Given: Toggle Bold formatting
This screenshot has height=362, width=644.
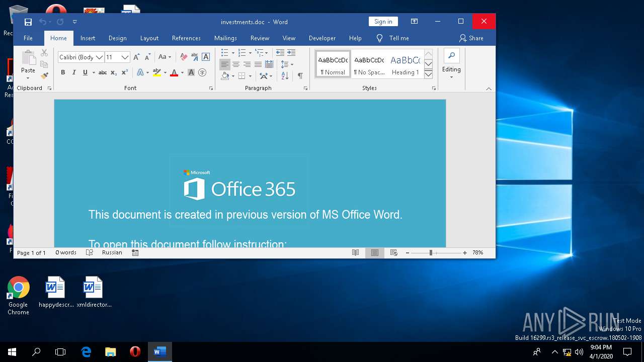Looking at the screenshot, I should [x=63, y=73].
